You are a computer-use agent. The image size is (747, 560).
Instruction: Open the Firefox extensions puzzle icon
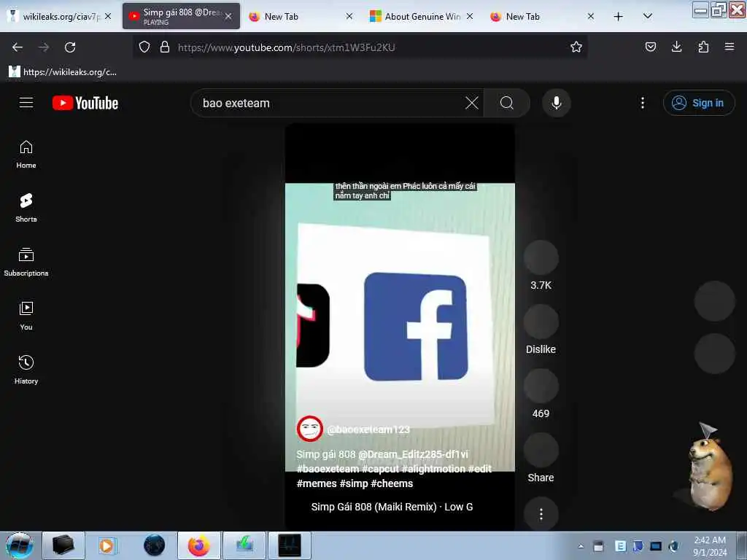(703, 47)
